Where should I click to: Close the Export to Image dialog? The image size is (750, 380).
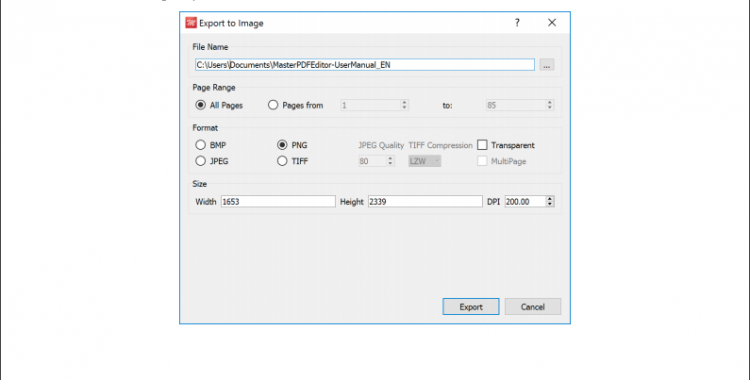(552, 22)
